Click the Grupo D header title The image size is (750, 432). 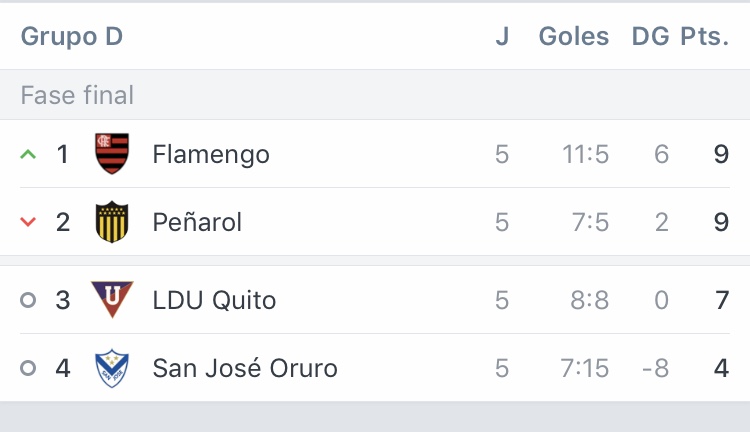(x=71, y=37)
